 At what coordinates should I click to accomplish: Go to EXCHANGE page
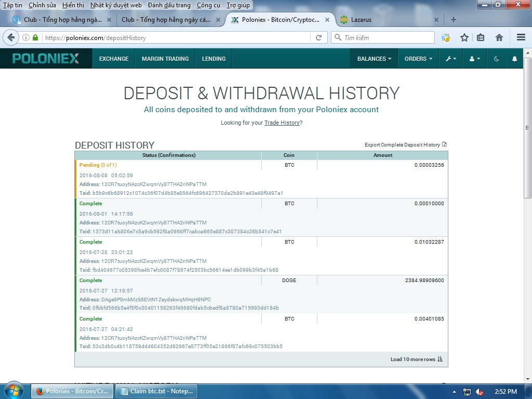click(x=114, y=59)
